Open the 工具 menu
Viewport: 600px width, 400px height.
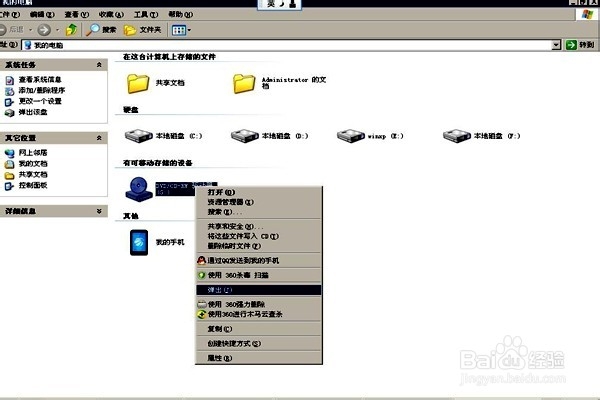[x=146, y=15]
